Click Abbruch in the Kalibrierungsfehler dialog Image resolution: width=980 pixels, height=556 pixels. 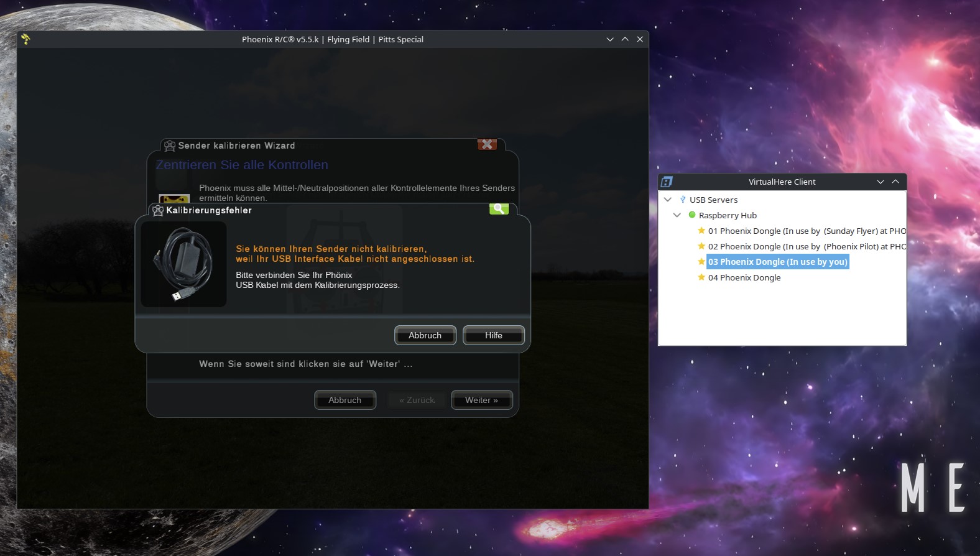click(x=425, y=335)
